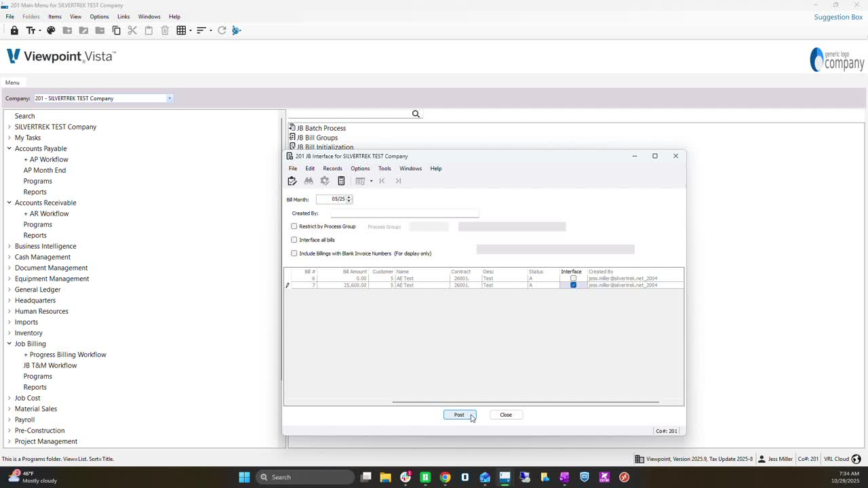Open File menu in JB Interface window

pyautogui.click(x=292, y=168)
